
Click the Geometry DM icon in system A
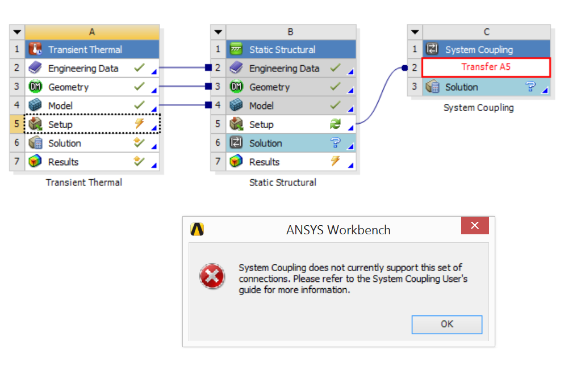35,87
